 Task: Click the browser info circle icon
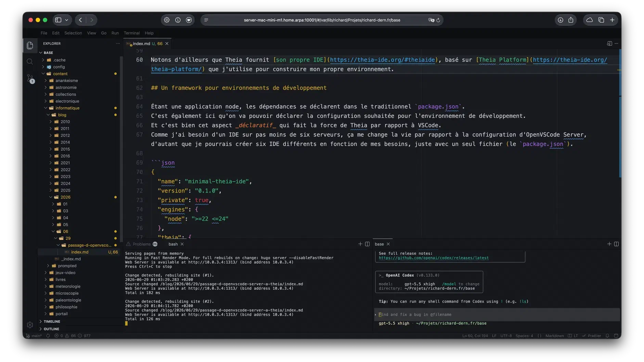(178, 20)
